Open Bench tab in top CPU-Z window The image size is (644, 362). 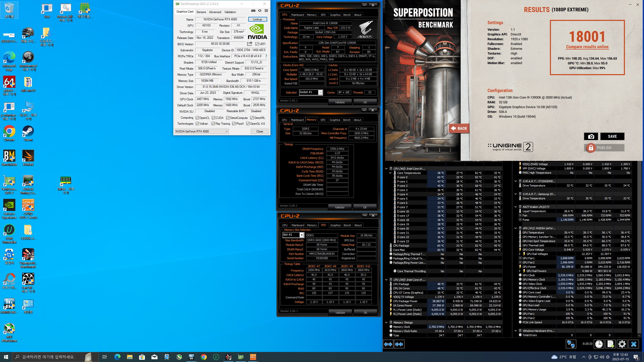pos(347,15)
